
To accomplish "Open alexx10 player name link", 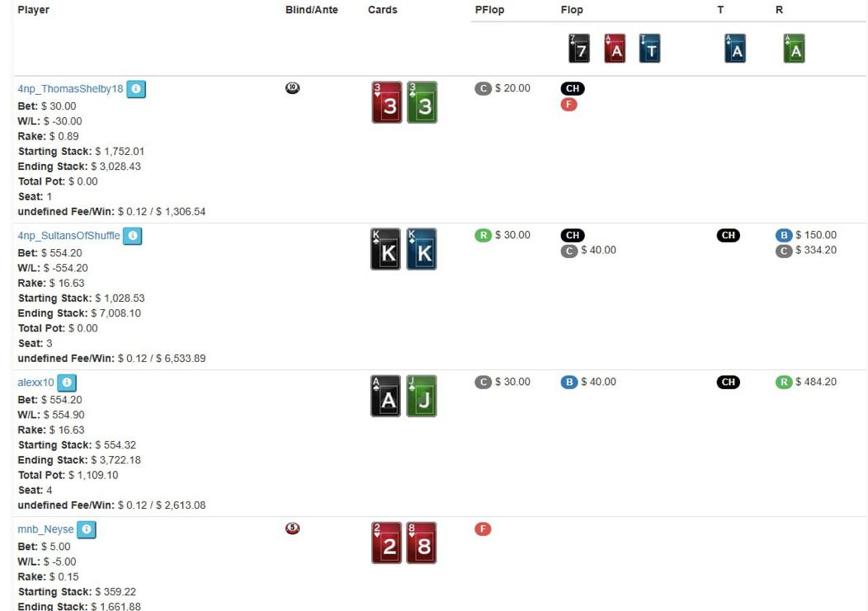I will tap(35, 383).
